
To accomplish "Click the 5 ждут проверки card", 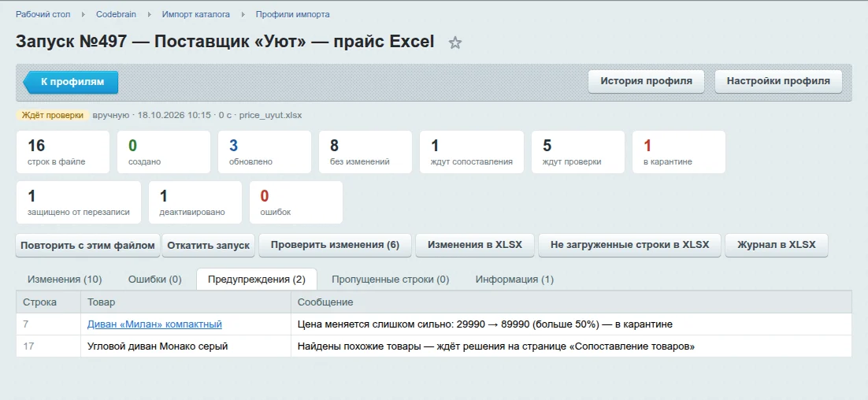I will 578,152.
